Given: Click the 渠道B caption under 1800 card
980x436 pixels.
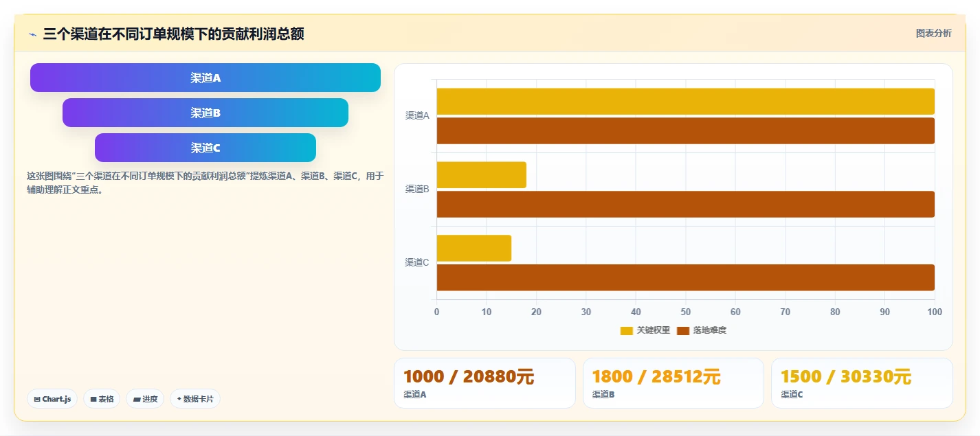Looking at the screenshot, I should 603,395.
